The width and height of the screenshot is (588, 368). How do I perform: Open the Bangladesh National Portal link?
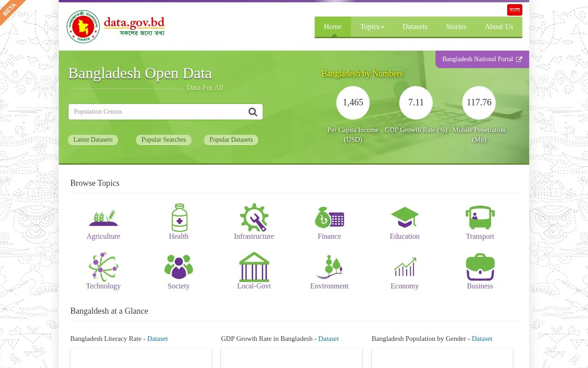482,59
